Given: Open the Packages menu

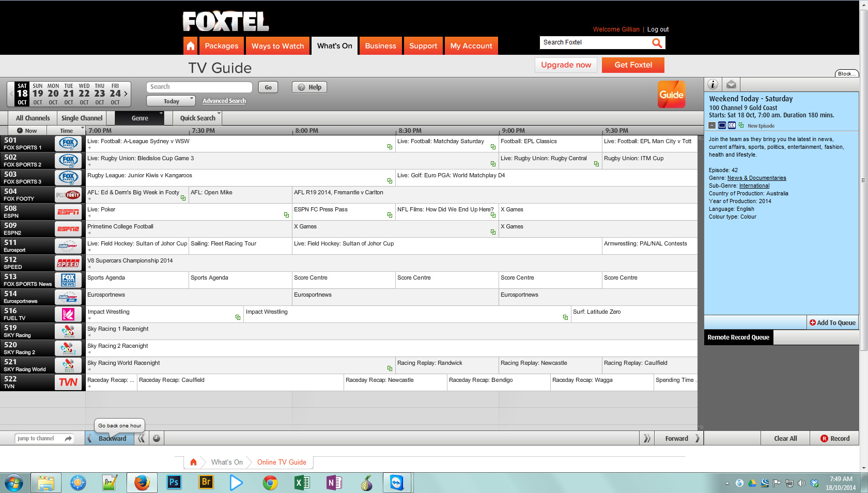Looking at the screenshot, I should pos(222,46).
